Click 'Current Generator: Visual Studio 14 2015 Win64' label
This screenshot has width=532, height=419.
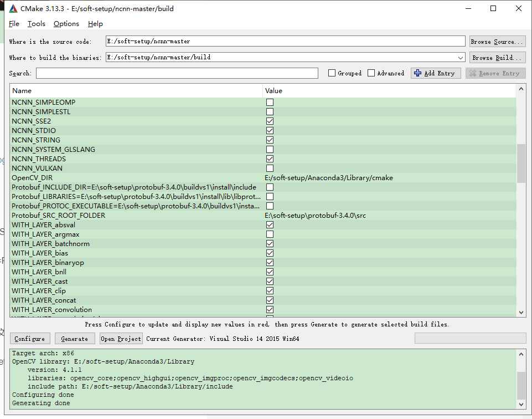coord(223,339)
